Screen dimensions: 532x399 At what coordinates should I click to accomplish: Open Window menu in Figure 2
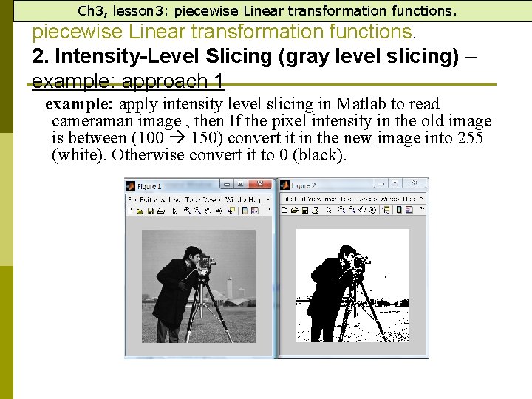pyautogui.click(x=391, y=199)
